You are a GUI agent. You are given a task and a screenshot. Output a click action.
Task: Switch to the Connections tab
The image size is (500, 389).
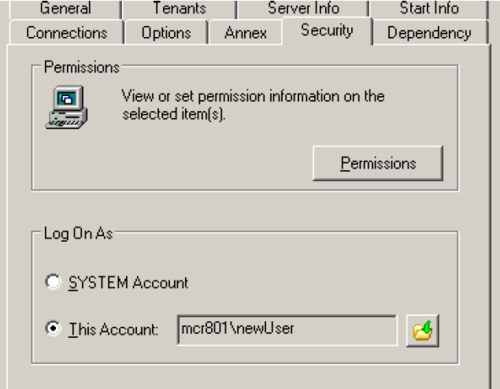pyautogui.click(x=67, y=33)
